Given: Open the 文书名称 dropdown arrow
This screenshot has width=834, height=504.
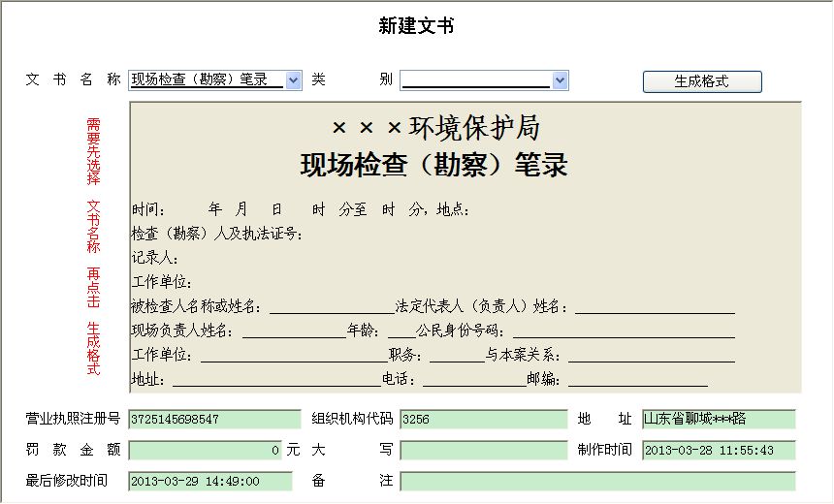Looking at the screenshot, I should (x=293, y=80).
